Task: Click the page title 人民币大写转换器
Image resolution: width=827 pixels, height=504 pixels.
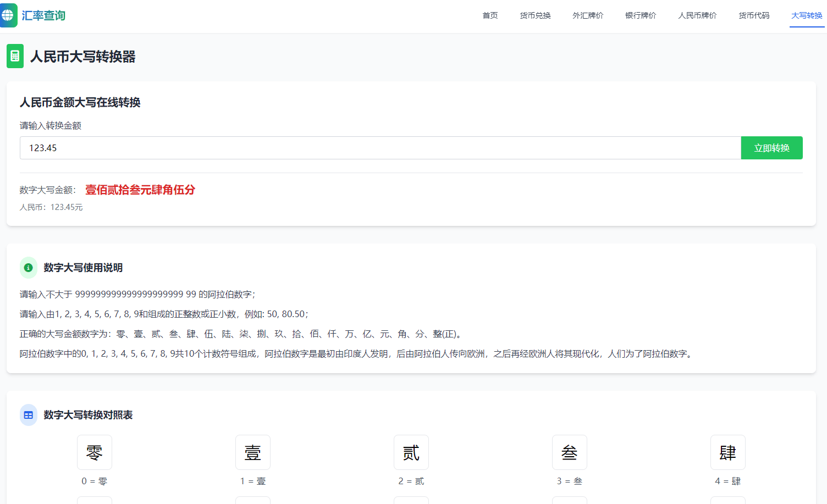Action: click(83, 57)
